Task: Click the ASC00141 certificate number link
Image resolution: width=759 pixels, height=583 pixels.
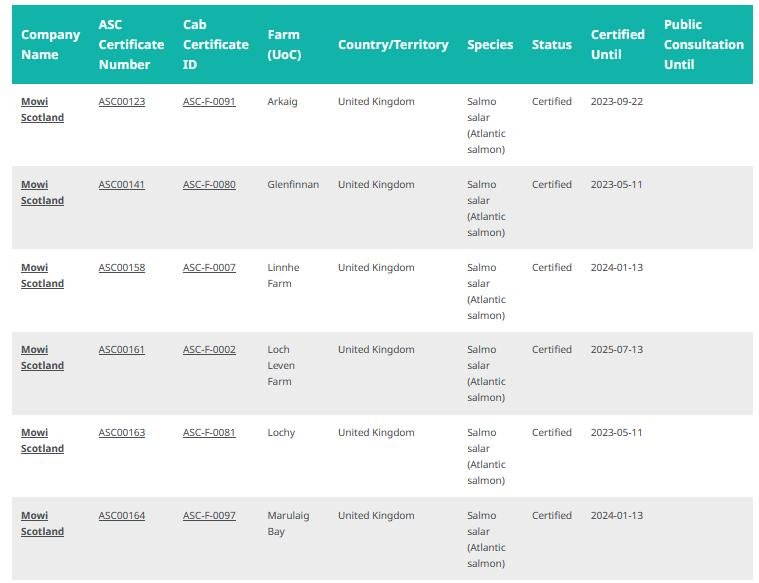Action: tap(121, 184)
